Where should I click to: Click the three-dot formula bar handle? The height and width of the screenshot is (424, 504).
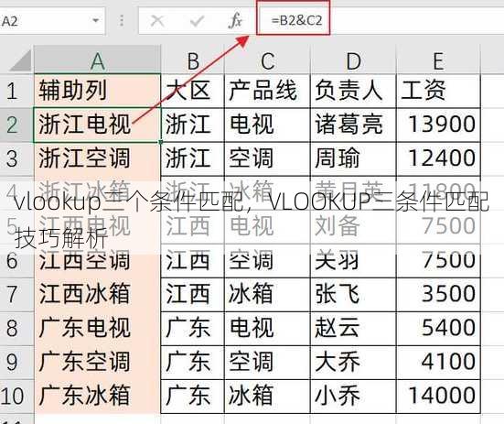coord(122,21)
